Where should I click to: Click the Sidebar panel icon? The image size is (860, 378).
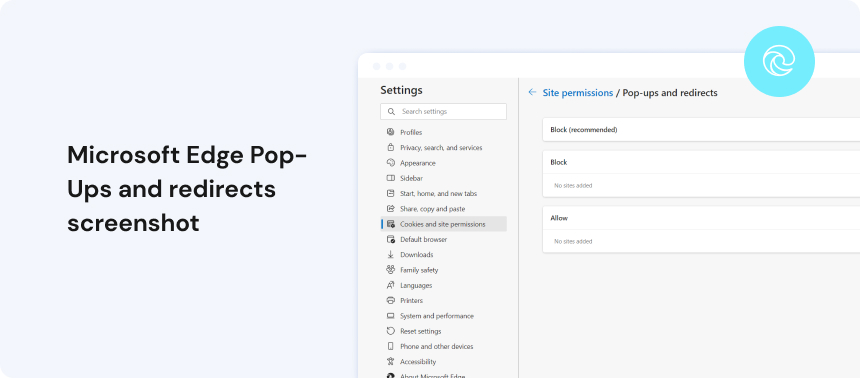point(391,178)
